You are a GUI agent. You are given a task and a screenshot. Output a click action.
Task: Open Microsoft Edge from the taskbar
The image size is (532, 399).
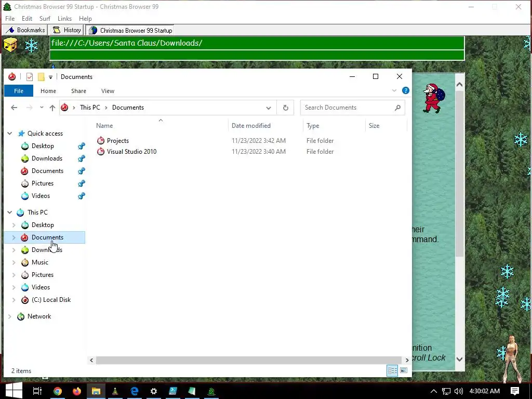135,391
